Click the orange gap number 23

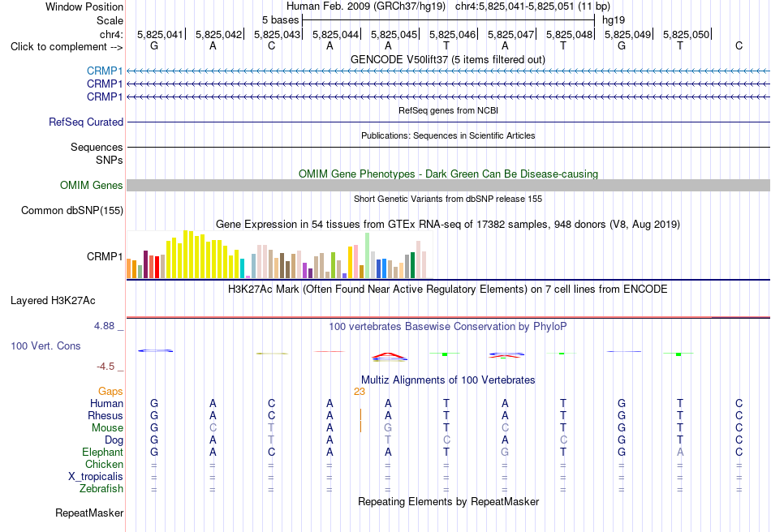pos(360,392)
